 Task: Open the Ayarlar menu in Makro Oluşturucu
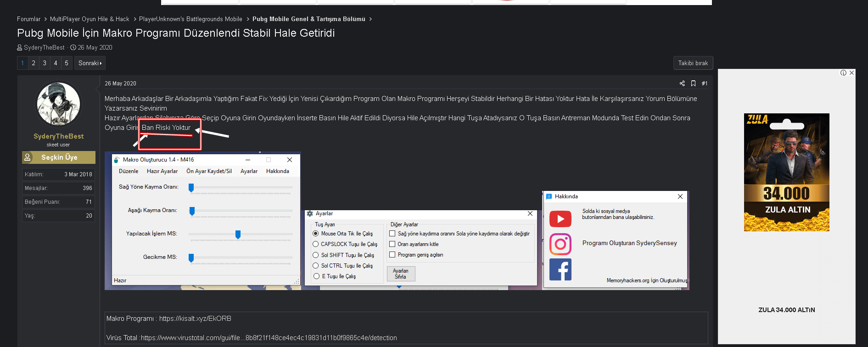[x=249, y=171]
